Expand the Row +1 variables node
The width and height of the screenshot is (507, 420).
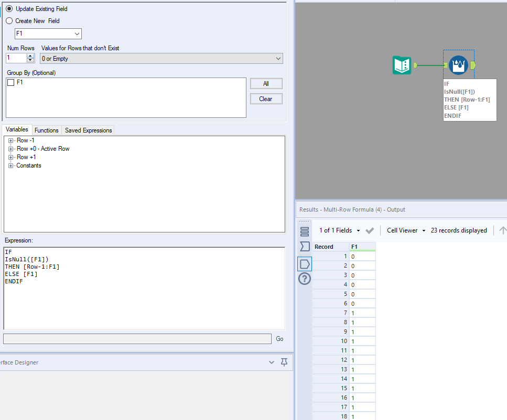click(10, 157)
